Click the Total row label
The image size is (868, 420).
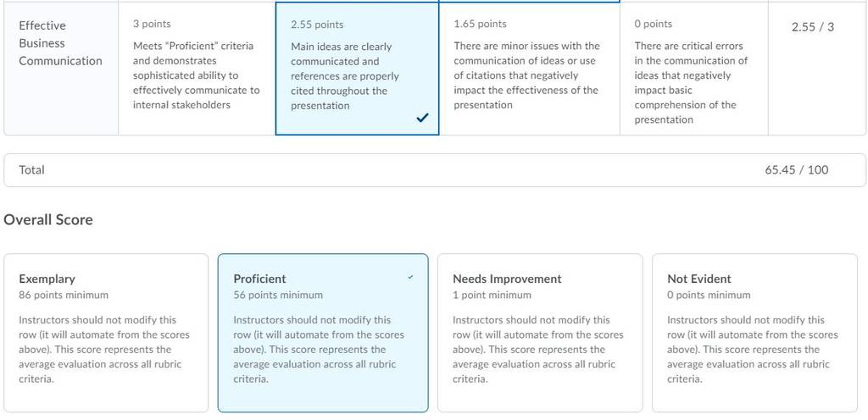tap(31, 169)
